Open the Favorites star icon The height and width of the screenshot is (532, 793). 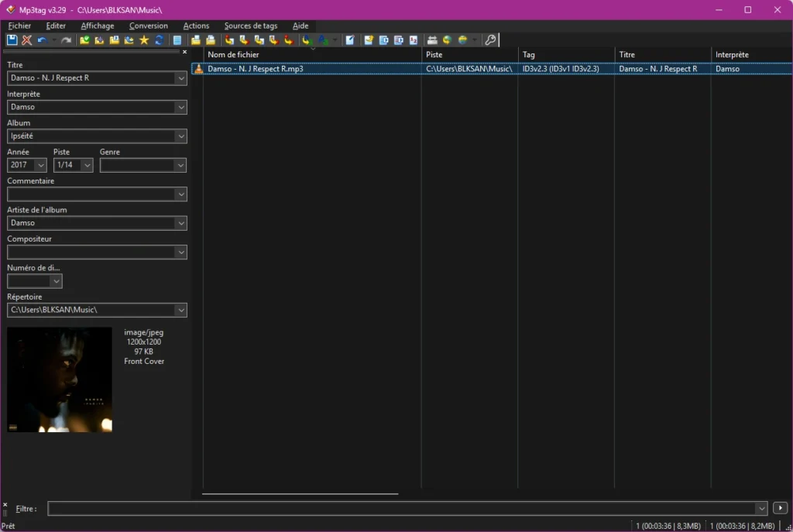click(144, 40)
